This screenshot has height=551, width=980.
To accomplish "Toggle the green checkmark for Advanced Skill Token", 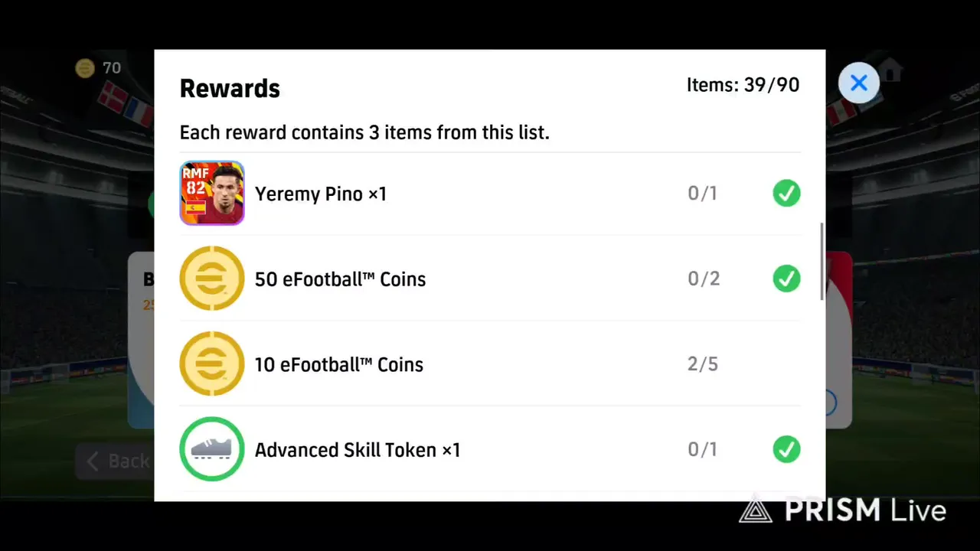I will click(x=786, y=449).
